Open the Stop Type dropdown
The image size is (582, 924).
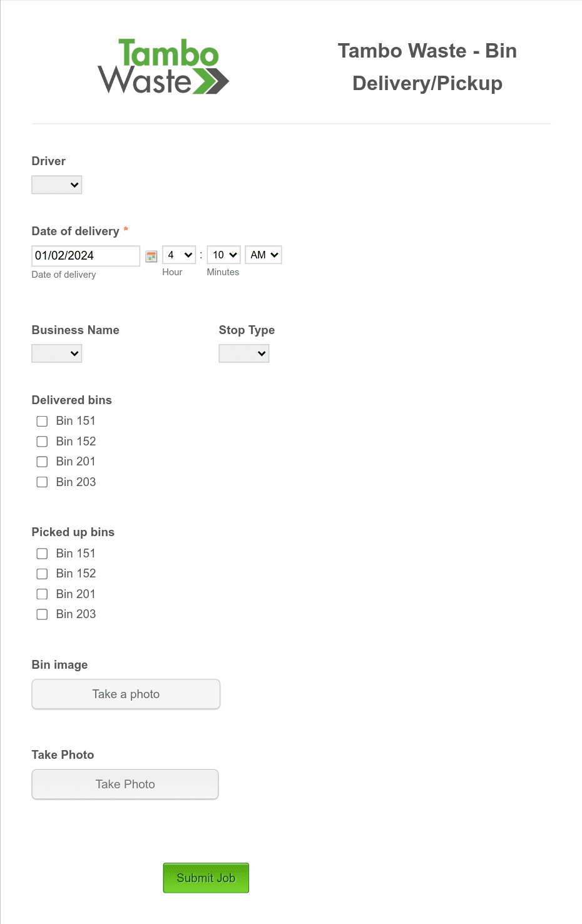coord(243,353)
